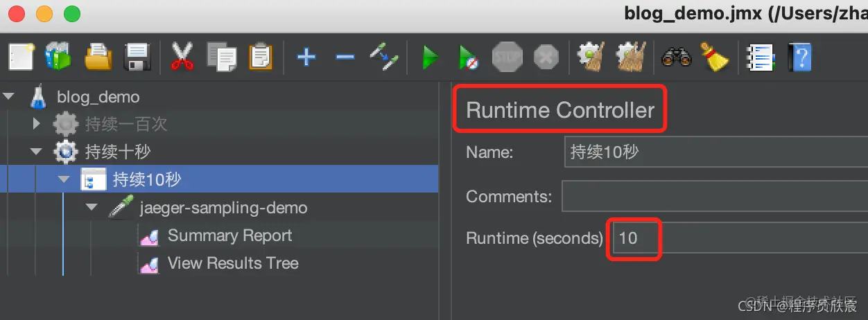This screenshot has width=868, height=320.
Task: Clear results with single broom icon
Action: (591, 57)
